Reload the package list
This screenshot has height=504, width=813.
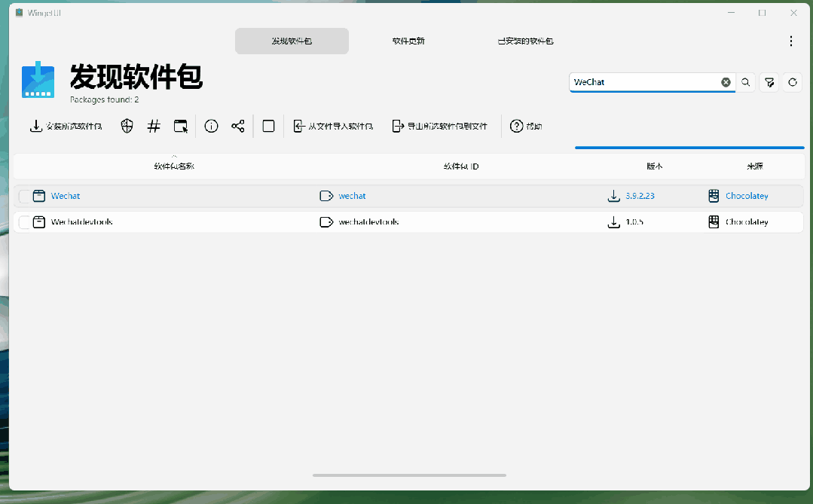click(793, 82)
